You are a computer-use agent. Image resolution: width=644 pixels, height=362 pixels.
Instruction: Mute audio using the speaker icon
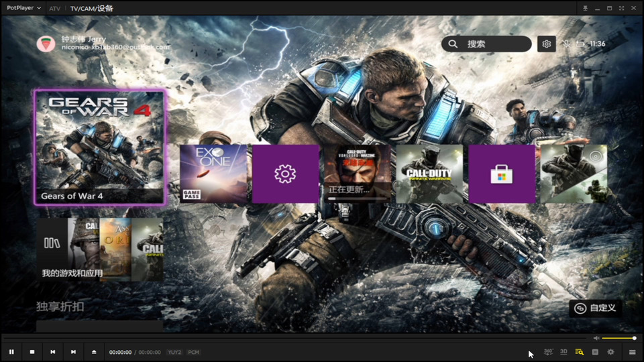(x=596, y=338)
